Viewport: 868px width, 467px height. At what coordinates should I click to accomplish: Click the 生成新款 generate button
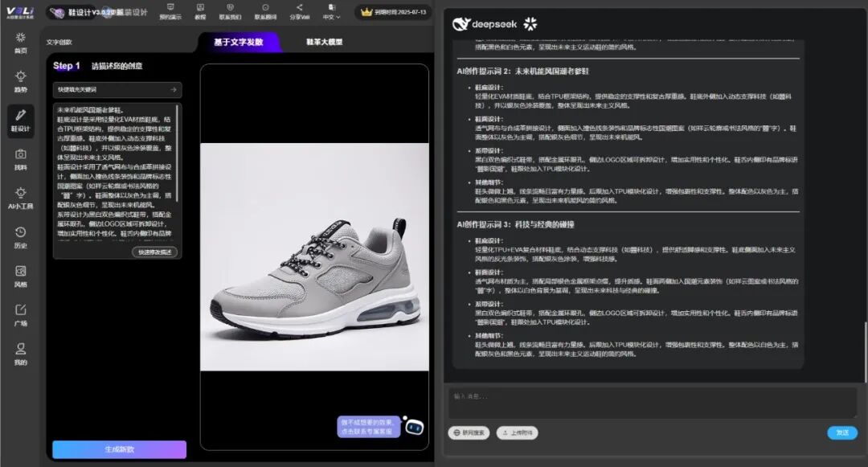pyautogui.click(x=118, y=449)
